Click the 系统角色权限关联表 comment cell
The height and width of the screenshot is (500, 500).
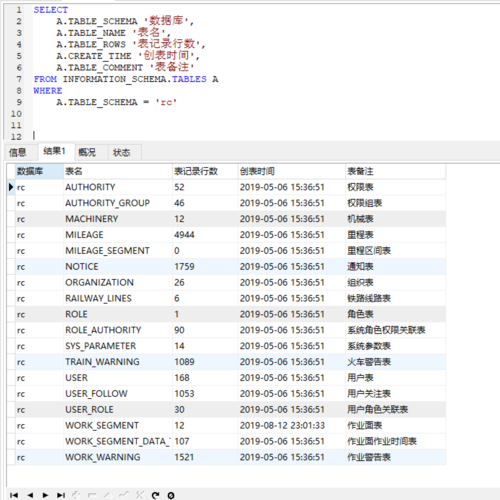tap(396, 330)
